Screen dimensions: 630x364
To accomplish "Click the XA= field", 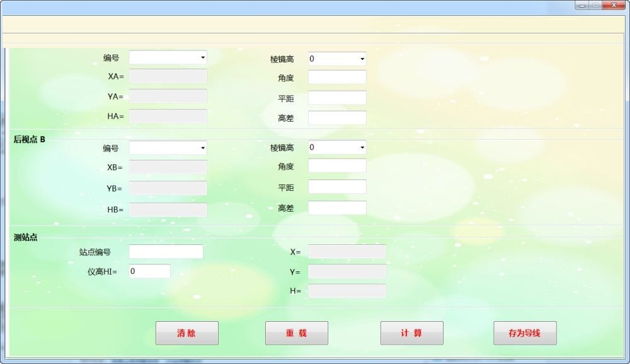I will click(x=168, y=76).
